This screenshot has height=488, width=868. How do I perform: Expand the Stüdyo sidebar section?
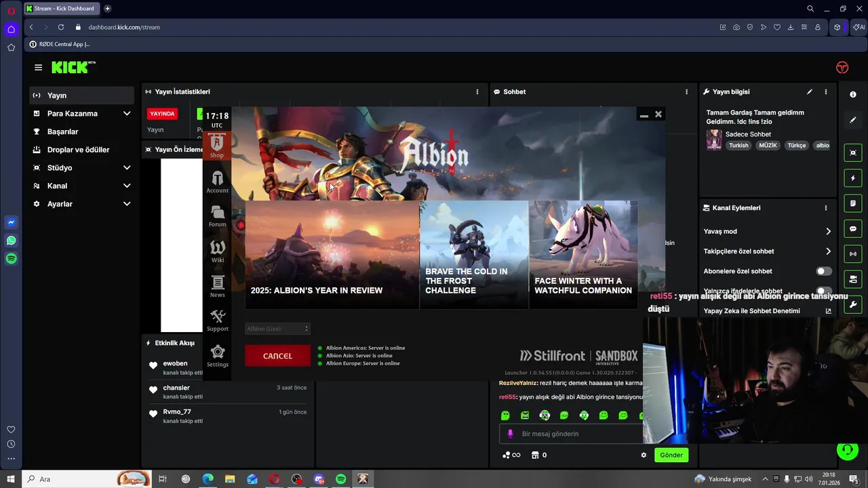tap(81, 167)
